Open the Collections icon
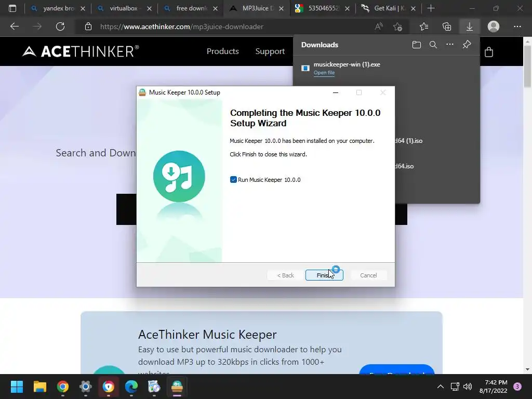This screenshot has height=399, width=532. [446, 26]
